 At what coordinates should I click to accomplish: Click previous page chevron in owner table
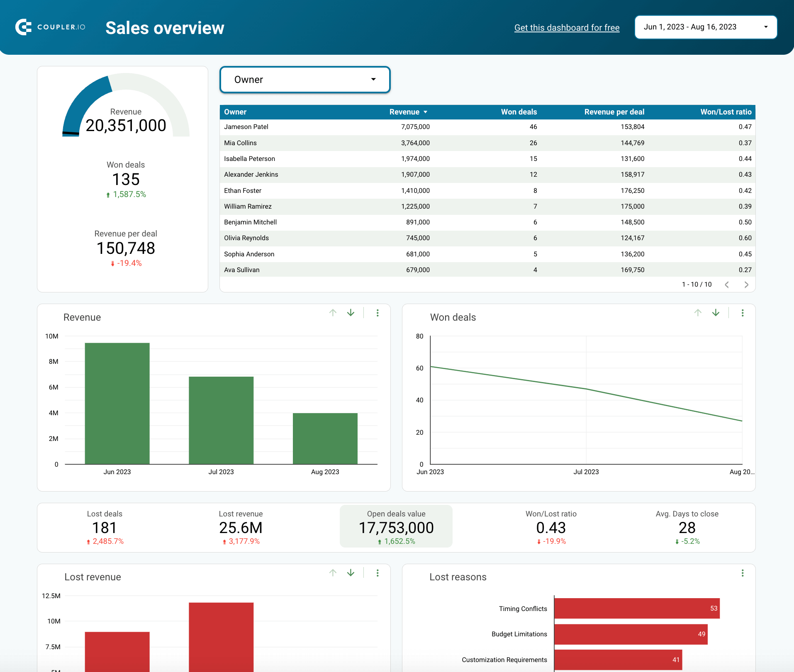point(727,285)
